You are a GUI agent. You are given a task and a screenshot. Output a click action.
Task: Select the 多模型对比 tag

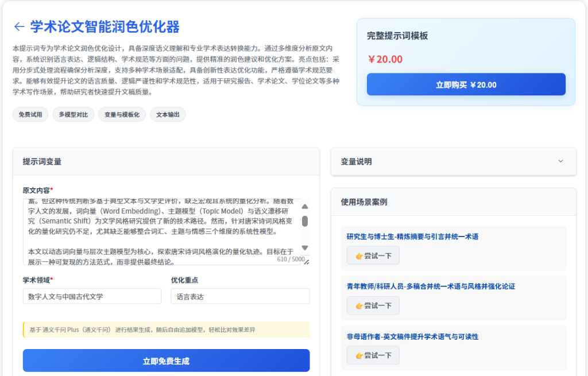(73, 115)
